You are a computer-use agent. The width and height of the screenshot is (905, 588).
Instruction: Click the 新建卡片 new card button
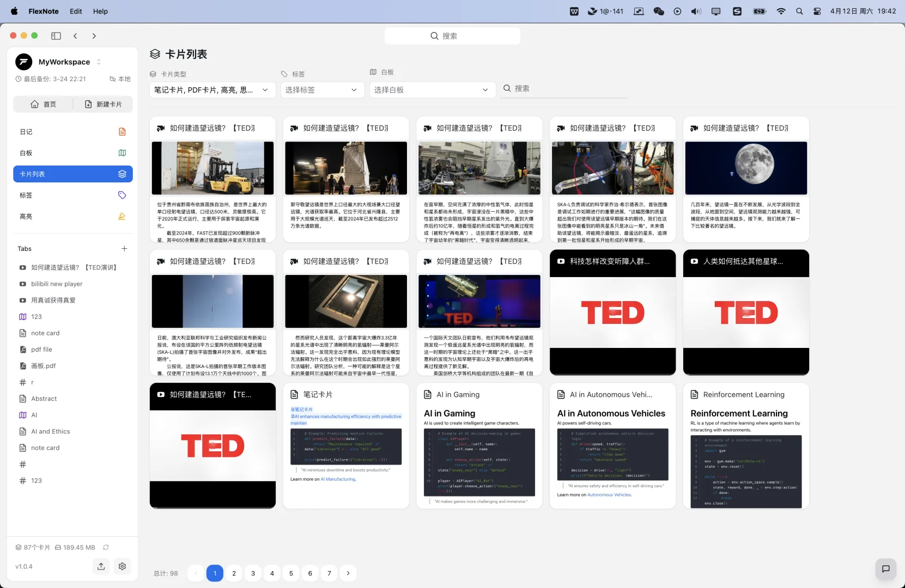[104, 104]
